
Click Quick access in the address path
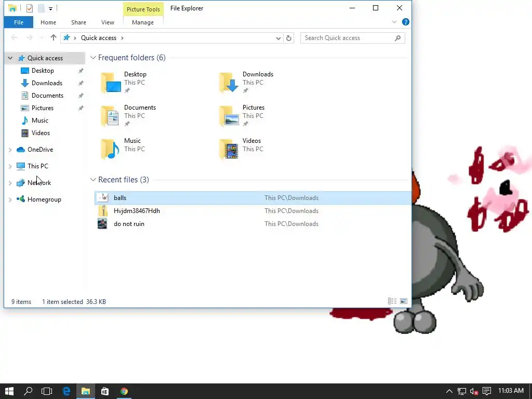coord(99,38)
